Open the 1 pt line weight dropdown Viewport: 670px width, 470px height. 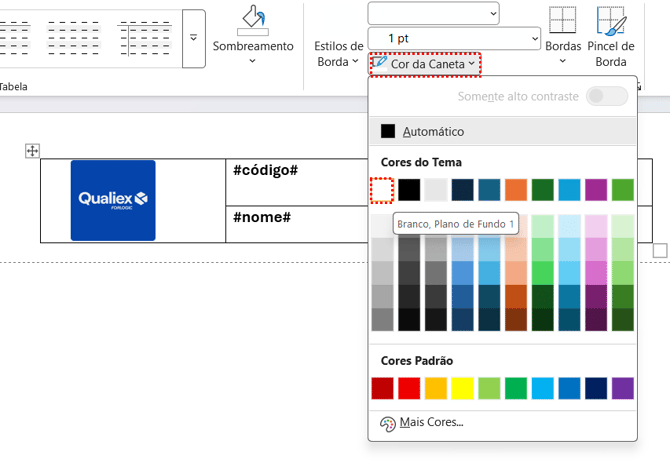click(453, 38)
